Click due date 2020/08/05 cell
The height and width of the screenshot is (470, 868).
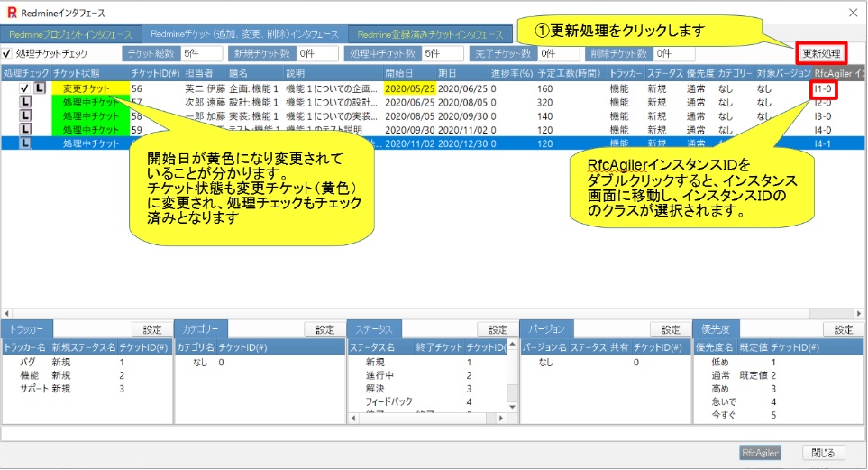point(462,102)
